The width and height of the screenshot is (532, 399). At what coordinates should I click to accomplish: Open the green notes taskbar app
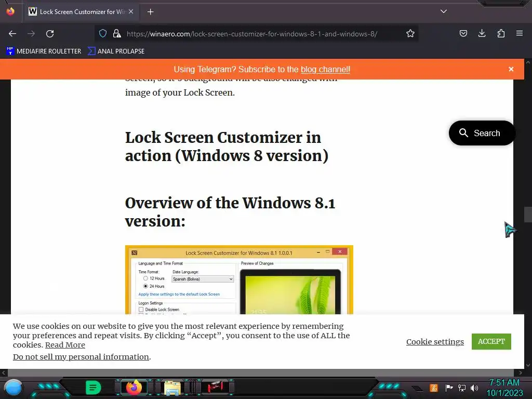click(93, 388)
